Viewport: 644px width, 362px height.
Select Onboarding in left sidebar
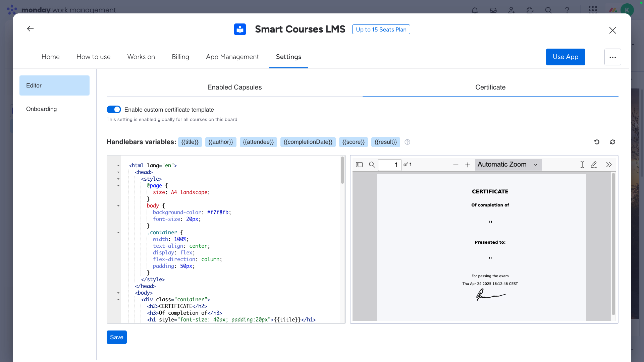point(54,109)
